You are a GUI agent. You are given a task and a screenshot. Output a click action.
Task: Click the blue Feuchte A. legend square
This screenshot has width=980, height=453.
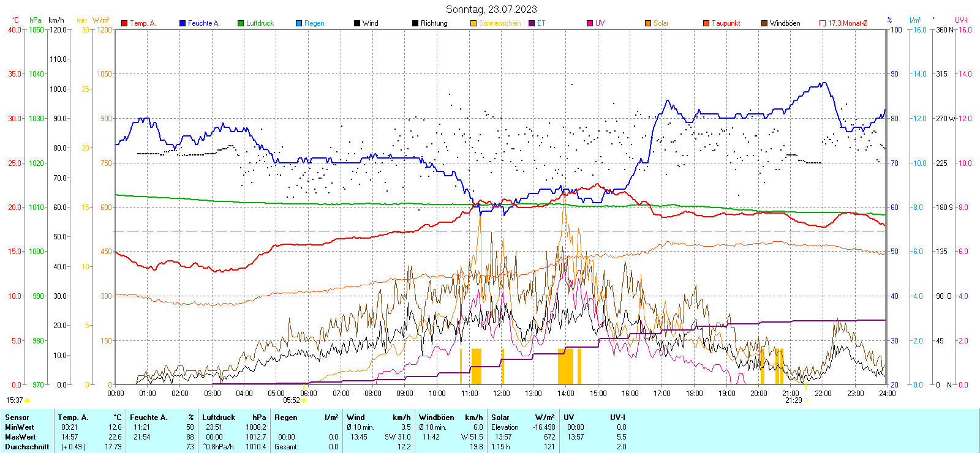click(183, 23)
